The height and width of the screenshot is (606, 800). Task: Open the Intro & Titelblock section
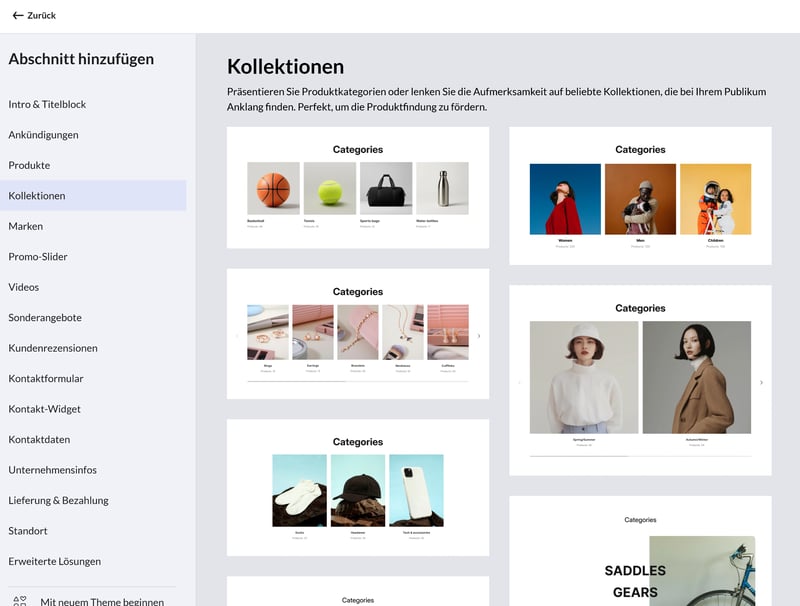pyautogui.click(x=47, y=104)
